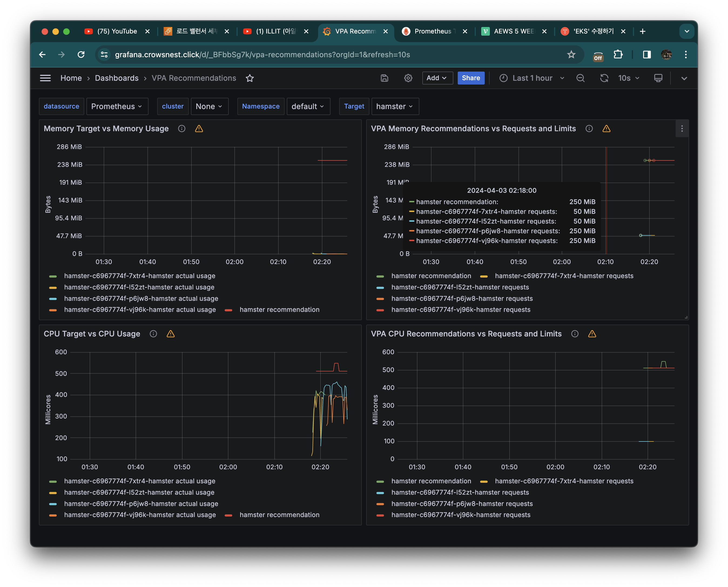Open VPA Memory Recommendations panel three-dot menu

pos(682,129)
